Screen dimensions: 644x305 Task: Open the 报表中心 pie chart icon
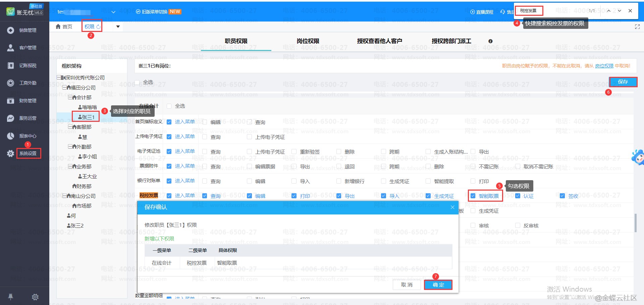(x=10, y=136)
